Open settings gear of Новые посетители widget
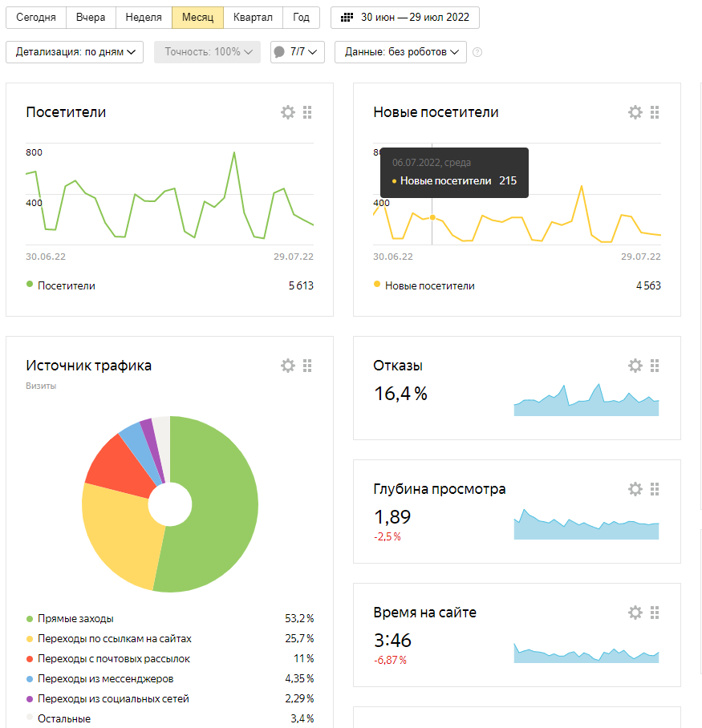702x728 pixels. (x=635, y=112)
